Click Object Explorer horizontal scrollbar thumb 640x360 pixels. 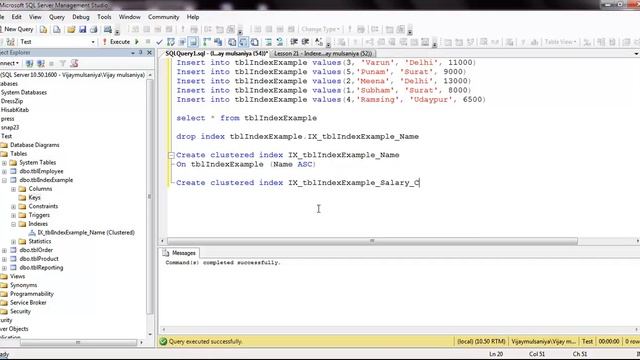point(78,342)
